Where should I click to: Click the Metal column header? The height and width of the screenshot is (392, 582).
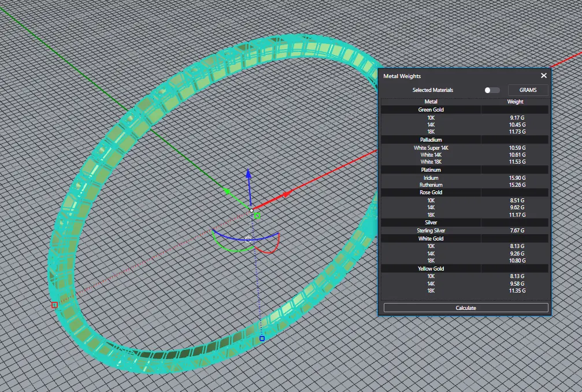coord(431,102)
